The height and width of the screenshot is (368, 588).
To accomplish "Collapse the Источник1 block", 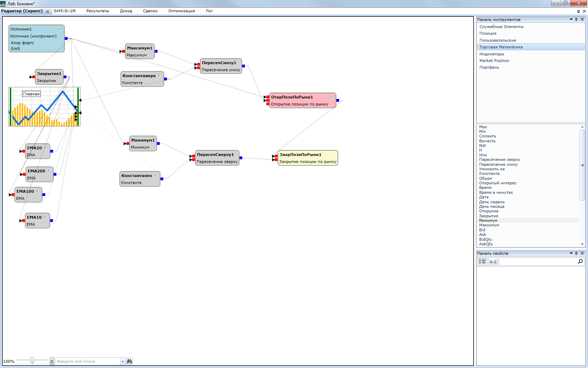I will tap(59, 29).
